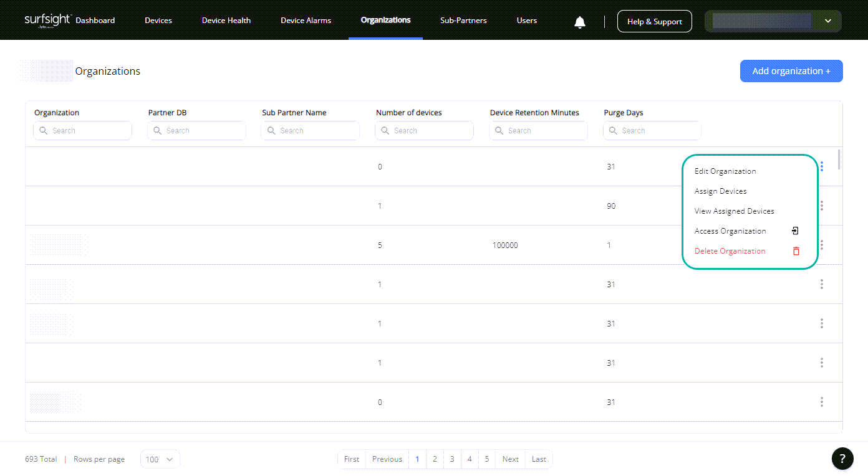
Task: Select Assign Devices in the menu
Action: tap(720, 191)
